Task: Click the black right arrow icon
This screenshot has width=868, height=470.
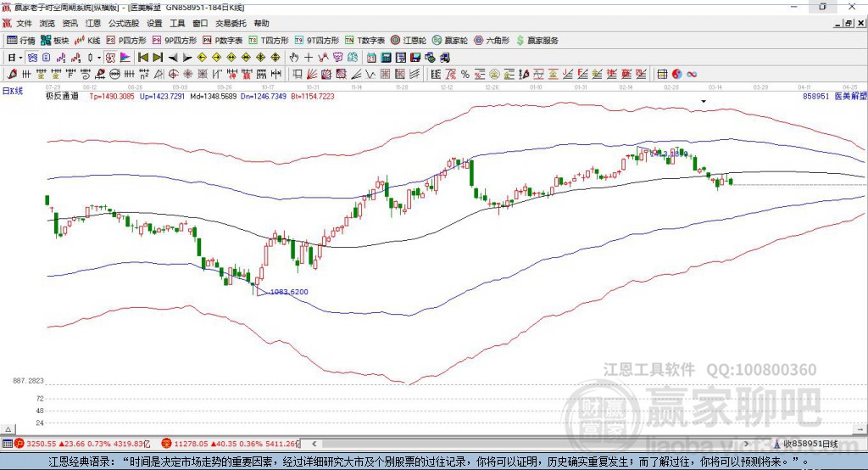Action: click(x=187, y=58)
